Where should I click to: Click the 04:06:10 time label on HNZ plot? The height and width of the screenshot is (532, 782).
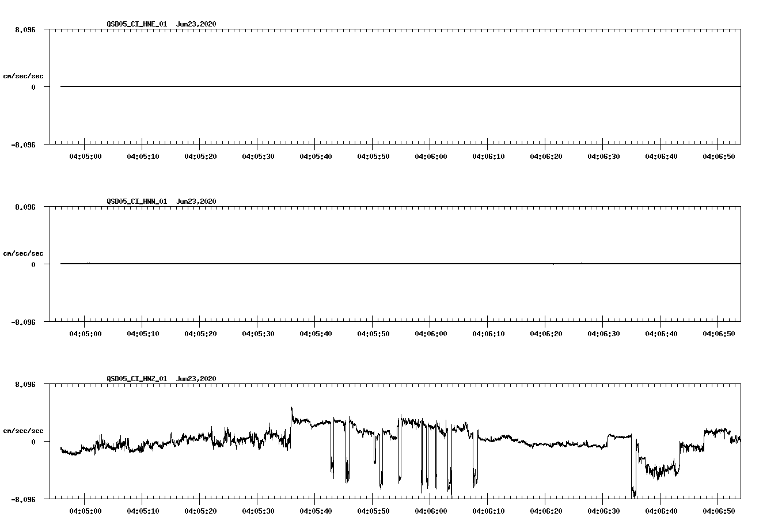pos(488,511)
